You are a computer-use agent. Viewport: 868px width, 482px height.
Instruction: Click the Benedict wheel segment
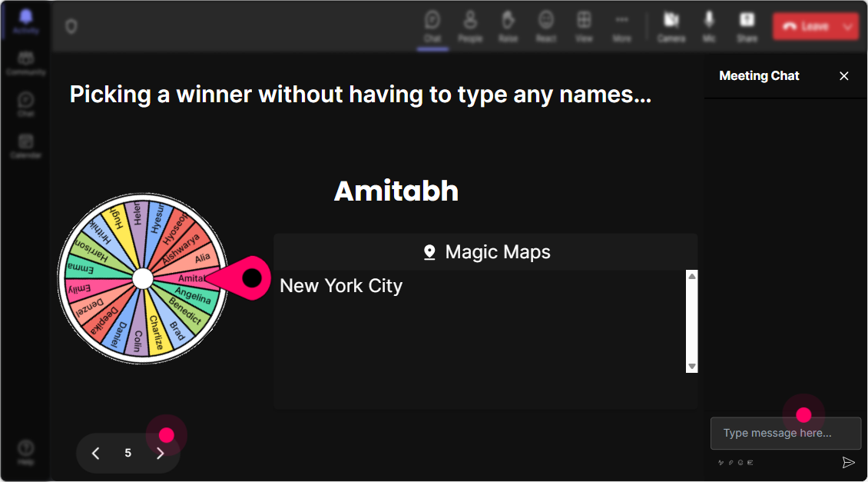click(x=186, y=311)
